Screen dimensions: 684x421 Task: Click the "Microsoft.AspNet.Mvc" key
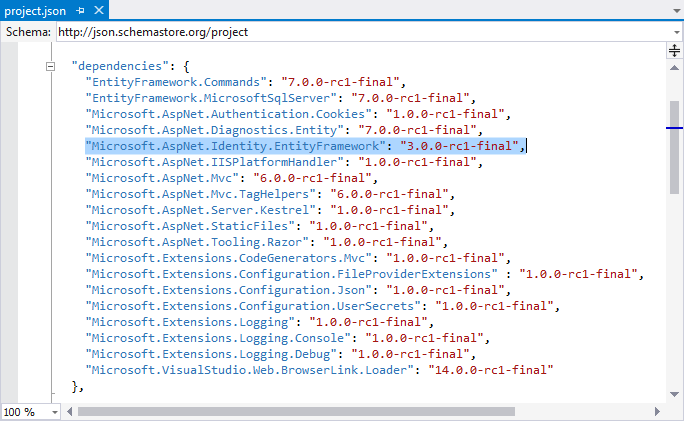(162, 178)
